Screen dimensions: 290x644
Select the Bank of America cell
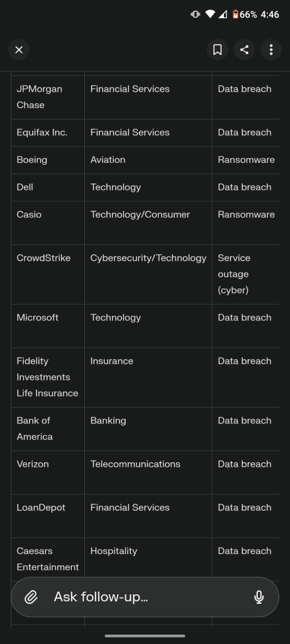(48, 429)
